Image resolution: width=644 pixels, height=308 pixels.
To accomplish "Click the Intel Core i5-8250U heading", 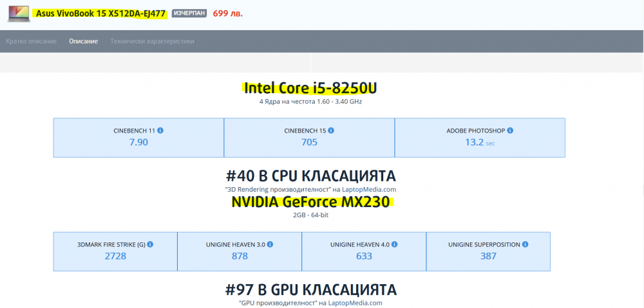I will [x=310, y=88].
